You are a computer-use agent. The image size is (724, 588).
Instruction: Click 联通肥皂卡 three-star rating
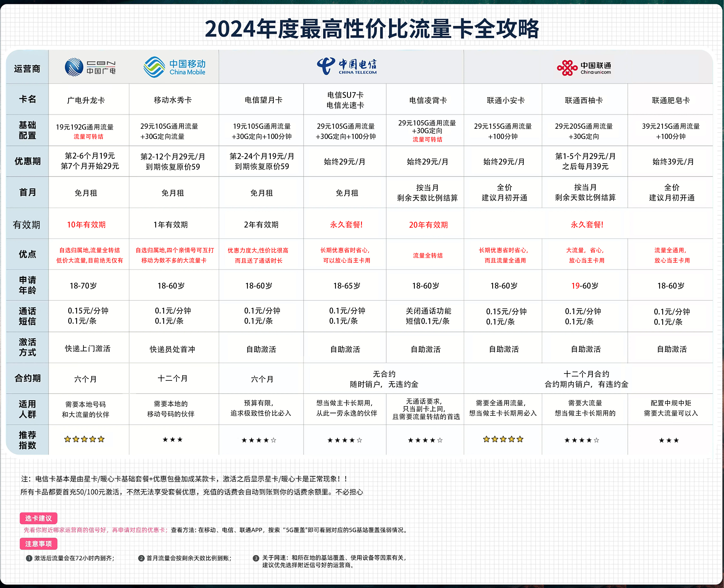(x=668, y=440)
